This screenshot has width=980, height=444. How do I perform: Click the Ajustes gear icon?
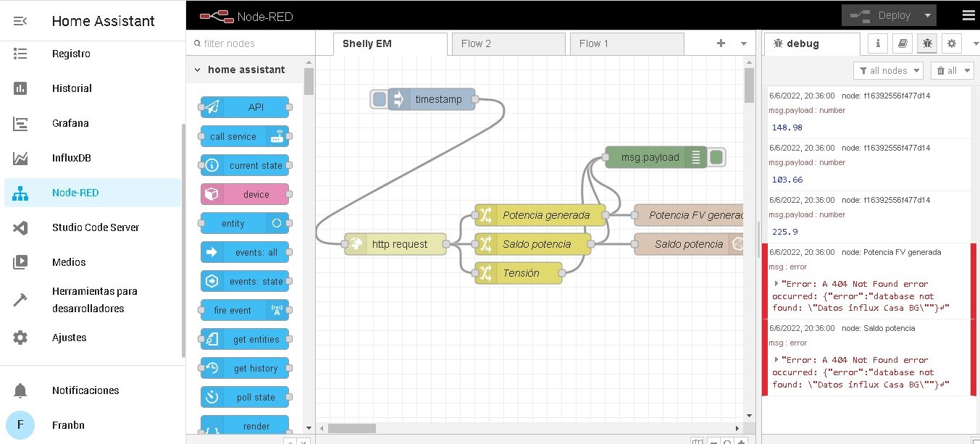20,338
